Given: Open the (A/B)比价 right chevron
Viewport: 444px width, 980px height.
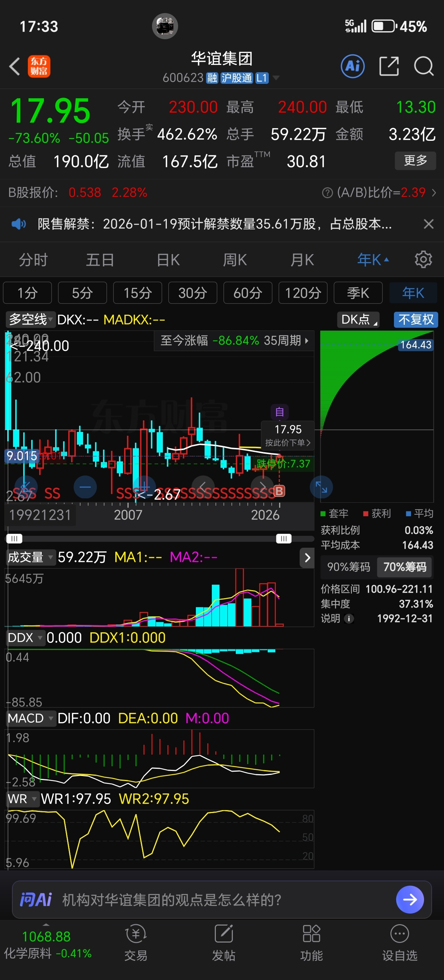Looking at the screenshot, I should [x=434, y=193].
